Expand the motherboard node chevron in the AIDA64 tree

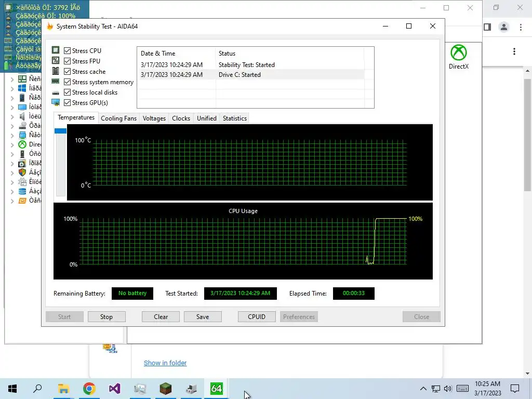pos(12,79)
